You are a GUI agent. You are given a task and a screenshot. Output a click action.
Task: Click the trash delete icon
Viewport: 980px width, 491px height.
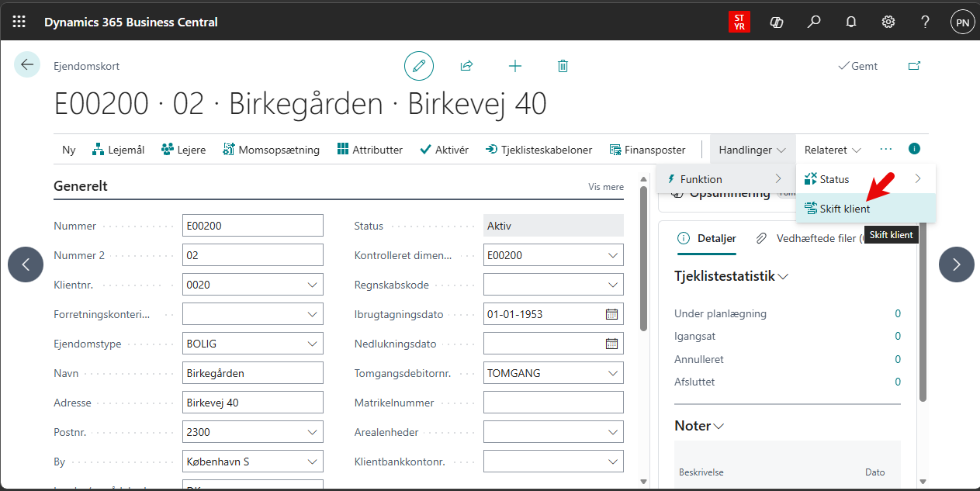(x=563, y=66)
